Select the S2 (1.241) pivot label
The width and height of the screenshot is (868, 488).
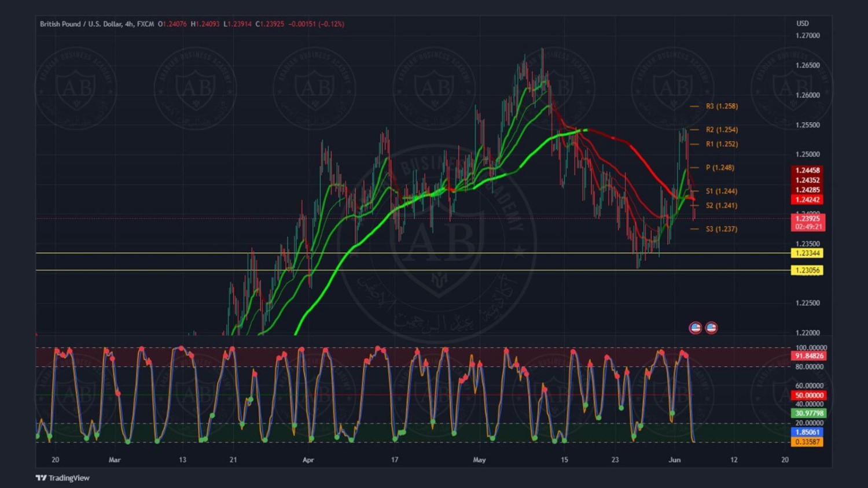pos(722,205)
